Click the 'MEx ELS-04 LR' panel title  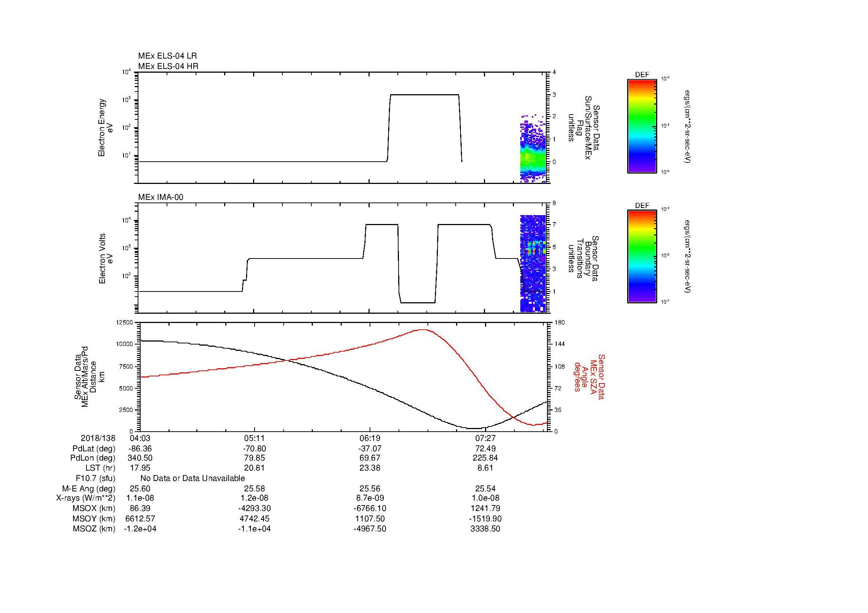(167, 56)
